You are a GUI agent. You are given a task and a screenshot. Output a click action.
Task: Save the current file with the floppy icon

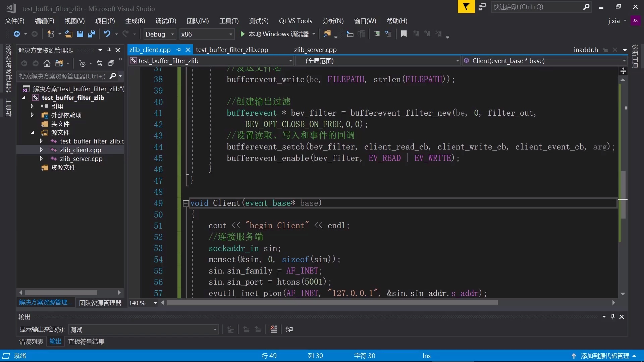[80, 34]
